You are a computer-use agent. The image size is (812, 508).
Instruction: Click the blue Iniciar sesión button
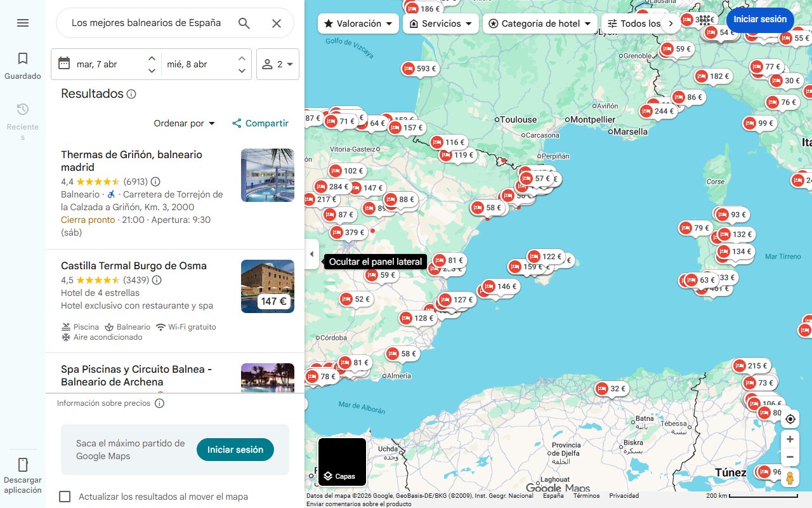(760, 20)
